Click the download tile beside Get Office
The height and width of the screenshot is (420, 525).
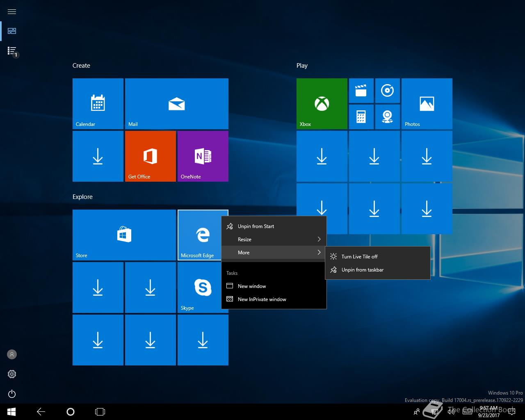[x=98, y=156]
